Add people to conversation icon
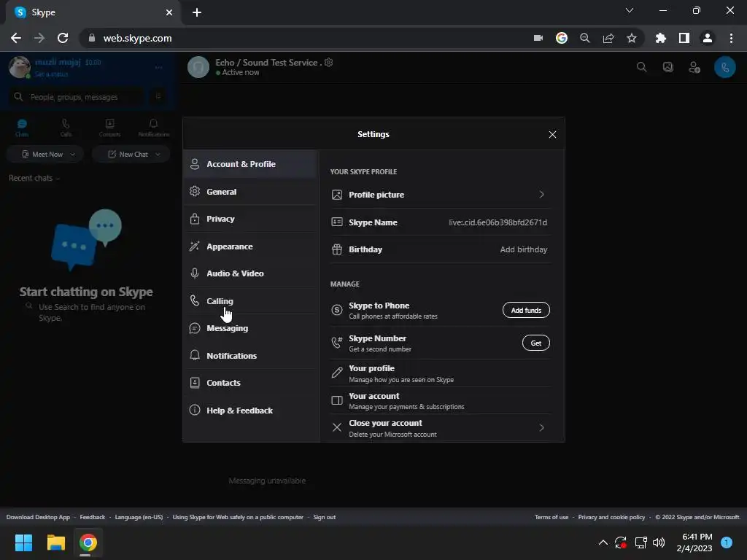Image resolution: width=747 pixels, height=560 pixels. 694,68
